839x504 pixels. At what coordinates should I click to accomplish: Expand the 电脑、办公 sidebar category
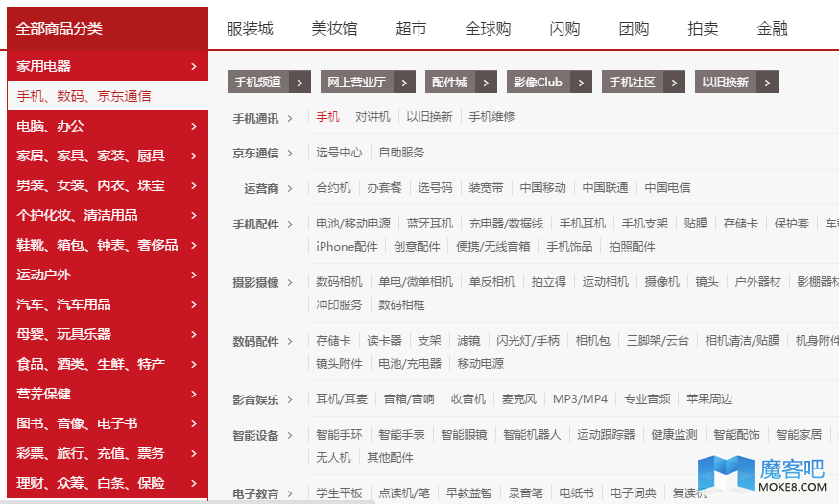pyautogui.click(x=194, y=126)
